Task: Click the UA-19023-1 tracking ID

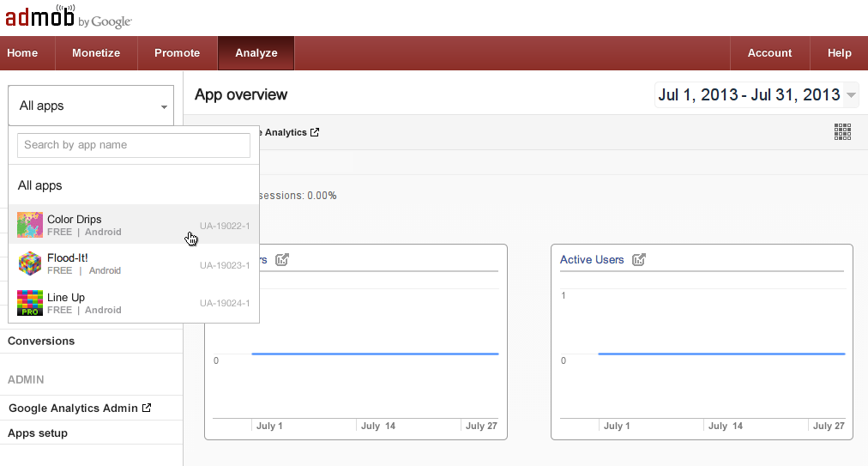Action: click(225, 265)
